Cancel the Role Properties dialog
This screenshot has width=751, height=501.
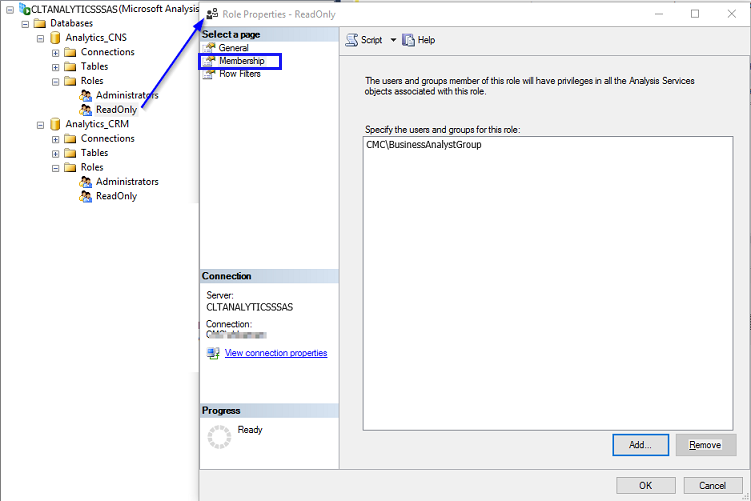pyautogui.click(x=712, y=485)
